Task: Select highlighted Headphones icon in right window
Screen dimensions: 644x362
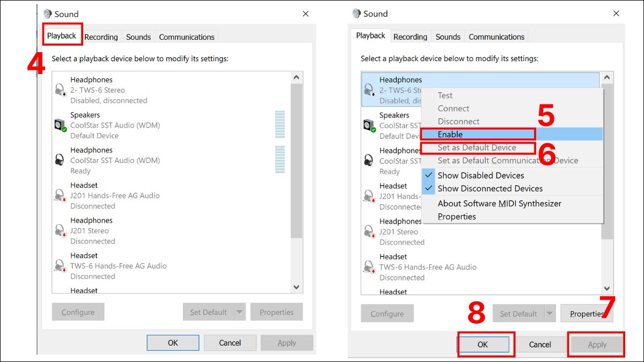Action: 369,90
